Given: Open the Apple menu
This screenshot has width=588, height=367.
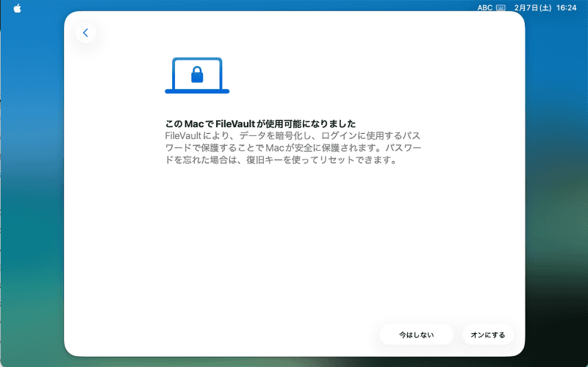Looking at the screenshot, I should [x=17, y=8].
